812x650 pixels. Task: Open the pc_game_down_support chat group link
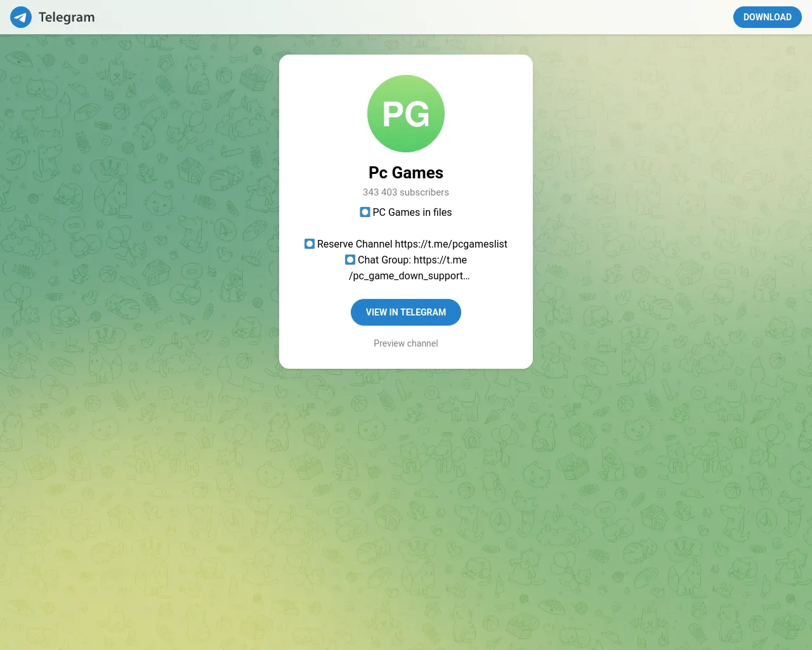point(409,268)
